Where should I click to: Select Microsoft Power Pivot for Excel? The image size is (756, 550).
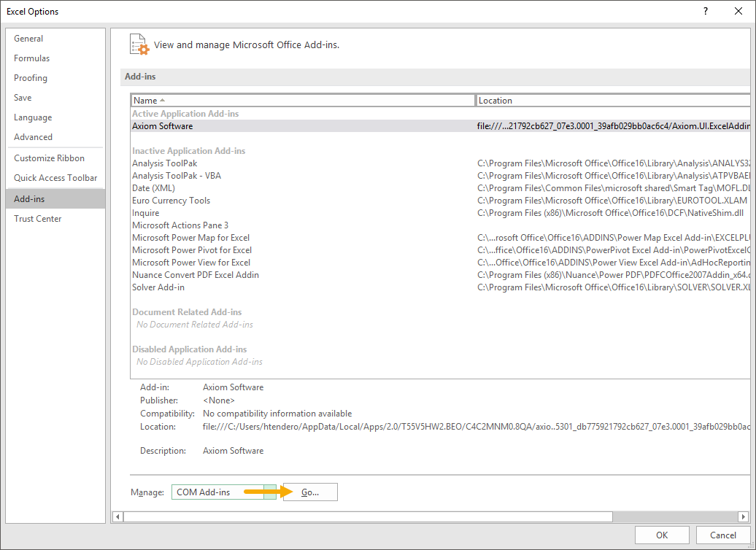coord(441,250)
